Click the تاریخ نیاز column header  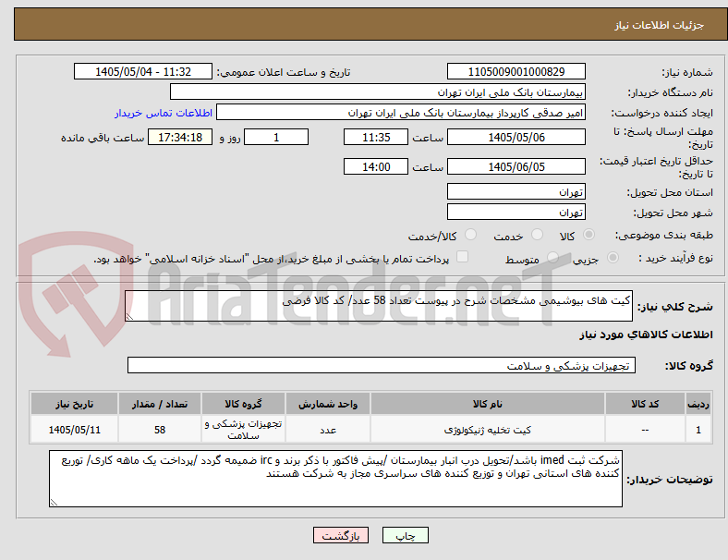tap(74, 404)
